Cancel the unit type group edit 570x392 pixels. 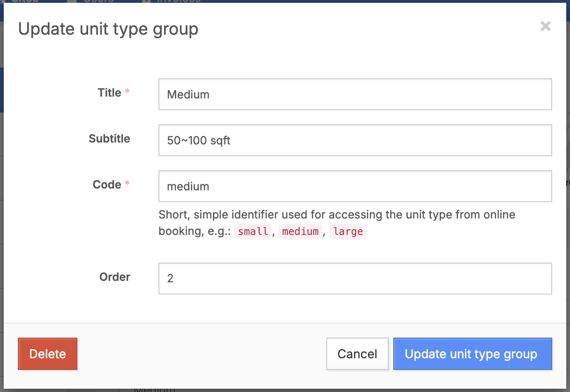point(357,354)
